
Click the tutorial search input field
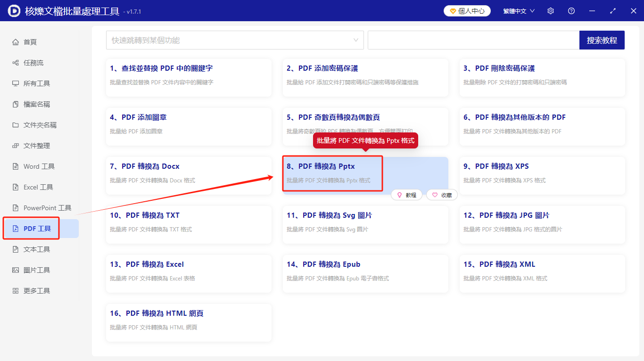click(473, 40)
